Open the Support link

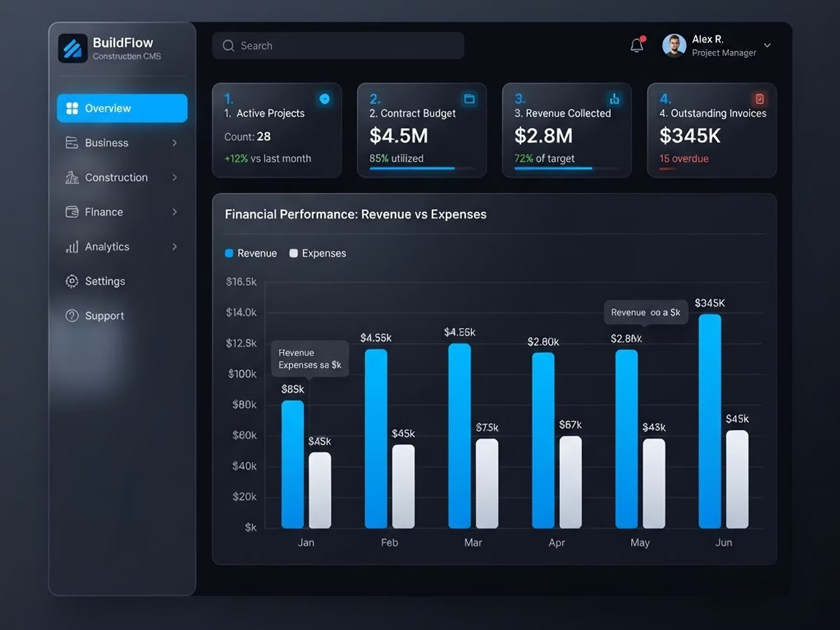point(105,315)
